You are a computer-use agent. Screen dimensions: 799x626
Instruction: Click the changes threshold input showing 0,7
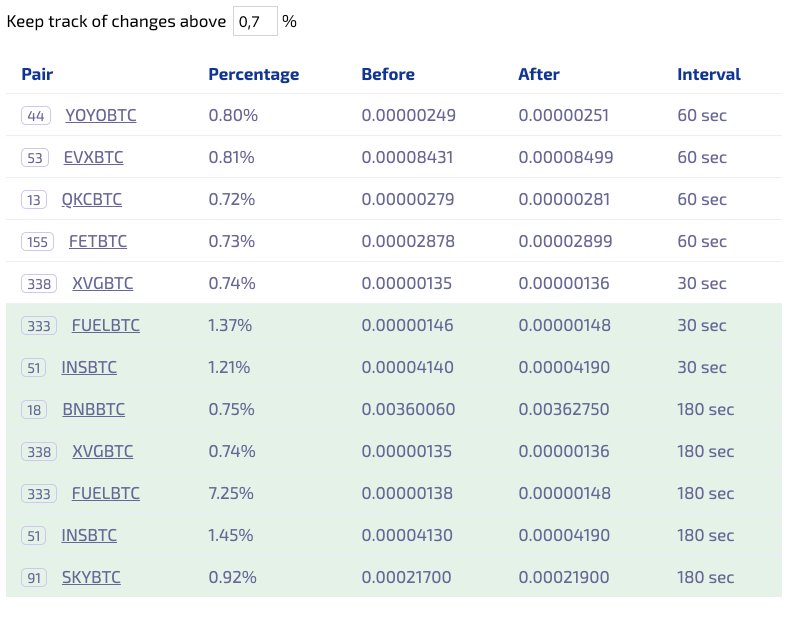click(x=255, y=21)
